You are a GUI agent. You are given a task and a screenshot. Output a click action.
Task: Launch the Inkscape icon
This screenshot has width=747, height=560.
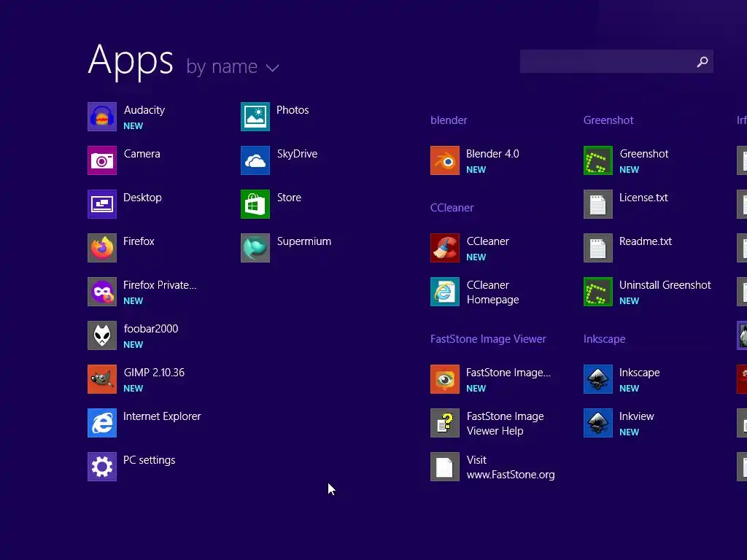point(598,379)
